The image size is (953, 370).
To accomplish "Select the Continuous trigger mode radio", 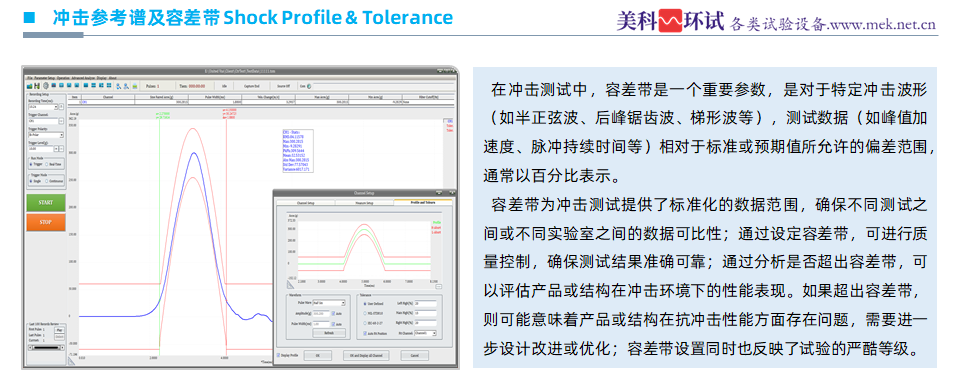I will coord(47,181).
